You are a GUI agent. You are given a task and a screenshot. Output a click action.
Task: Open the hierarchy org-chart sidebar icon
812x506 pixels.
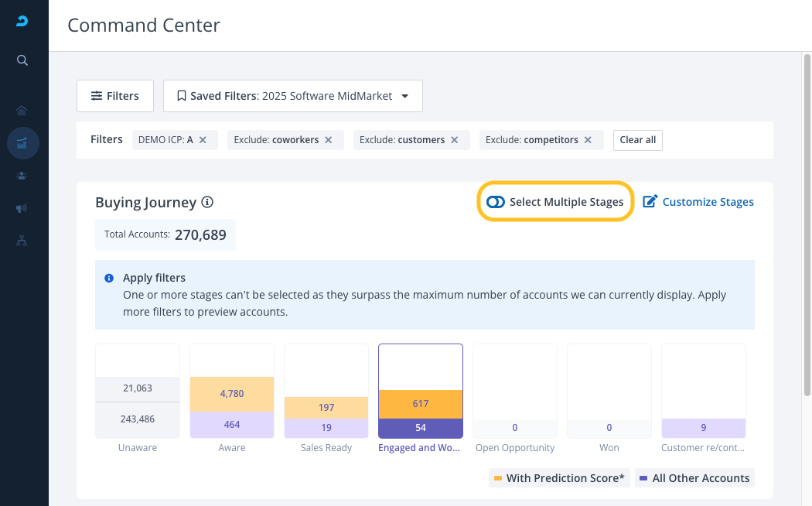[x=22, y=241]
